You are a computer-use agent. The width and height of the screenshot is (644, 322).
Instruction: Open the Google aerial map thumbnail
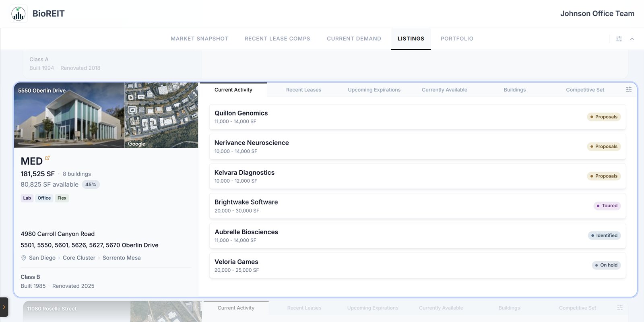(161, 116)
